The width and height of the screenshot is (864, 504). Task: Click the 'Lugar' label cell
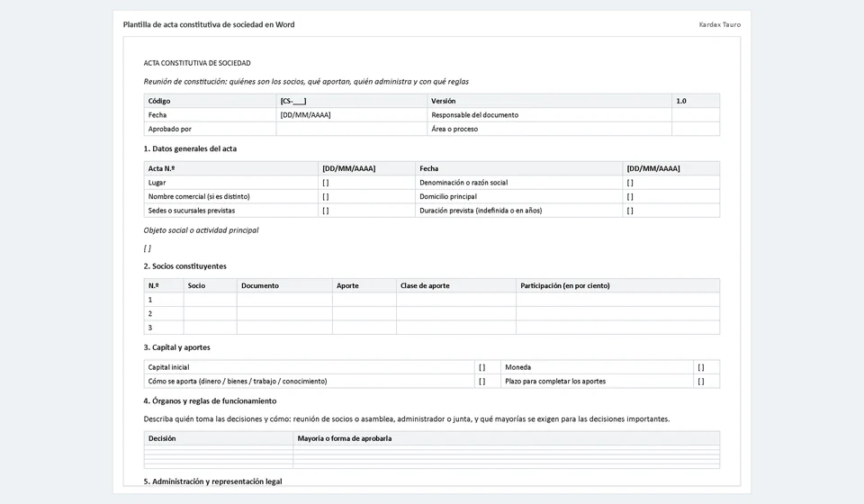coord(231,183)
